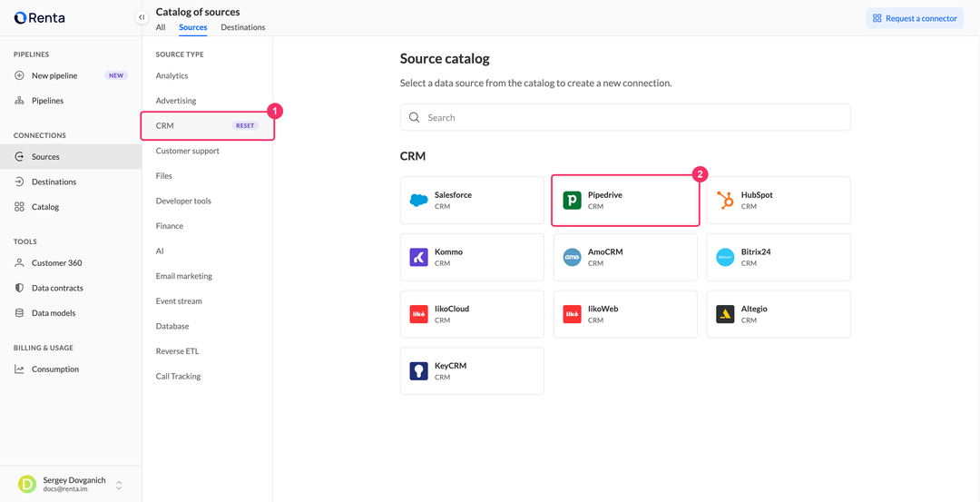Filter by Database source type
This screenshot has height=502, width=980.
click(172, 326)
